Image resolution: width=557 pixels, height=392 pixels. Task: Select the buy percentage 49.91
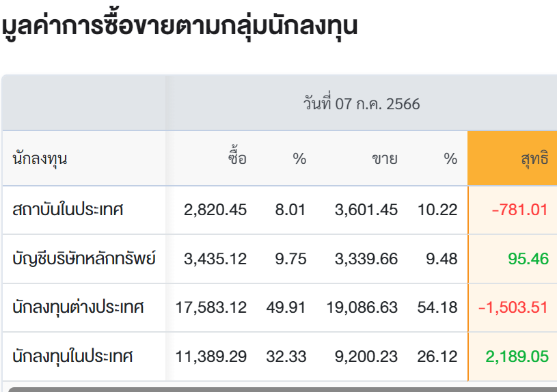point(286,307)
